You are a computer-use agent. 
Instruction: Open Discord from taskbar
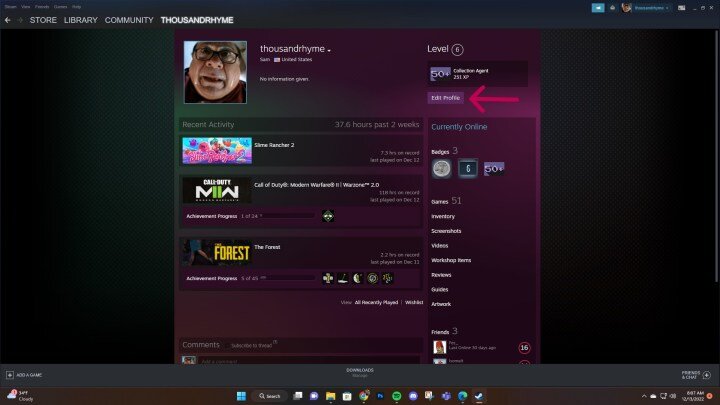pyautogui.click(x=413, y=396)
